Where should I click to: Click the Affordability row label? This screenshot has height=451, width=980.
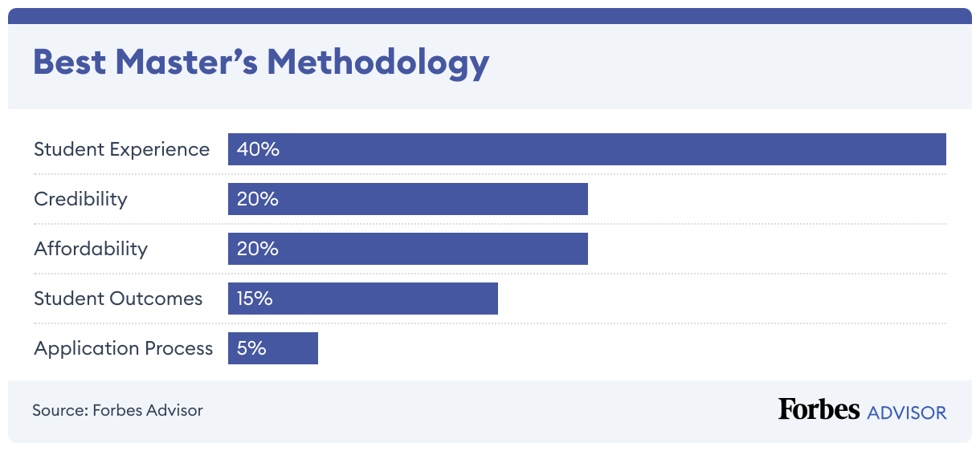coord(91,249)
